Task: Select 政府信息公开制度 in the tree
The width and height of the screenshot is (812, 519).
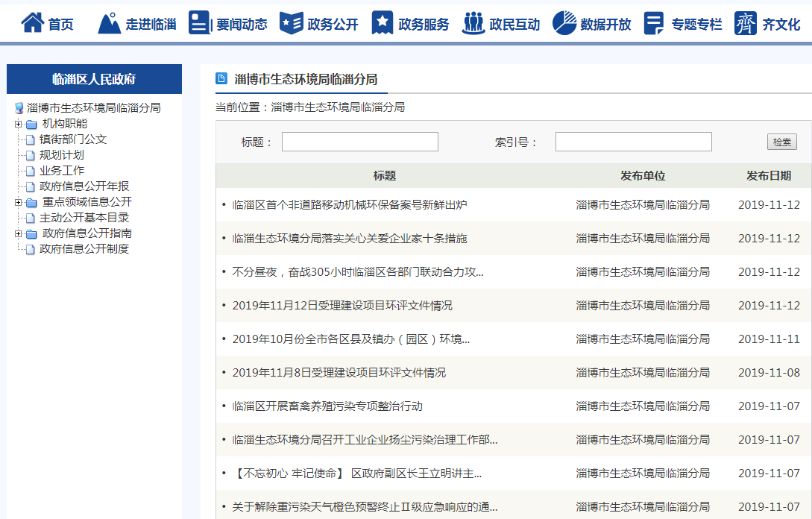Action: [x=84, y=249]
